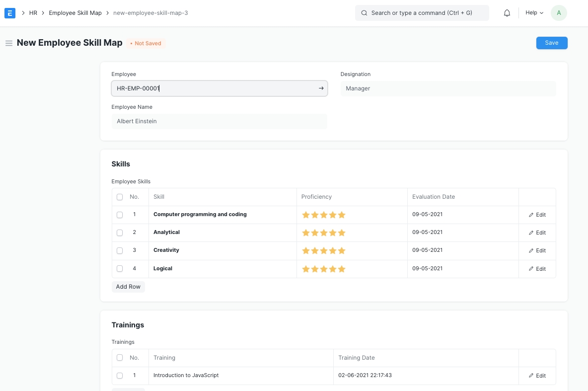The height and width of the screenshot is (391, 588).
Task: Click the user avatar icon
Action: pyautogui.click(x=559, y=13)
